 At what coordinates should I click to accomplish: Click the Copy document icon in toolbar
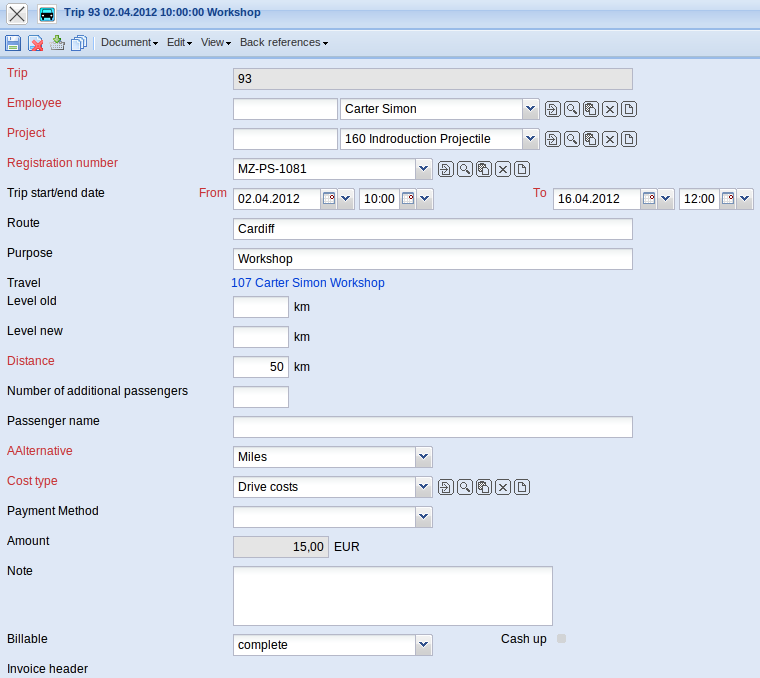tap(78, 43)
